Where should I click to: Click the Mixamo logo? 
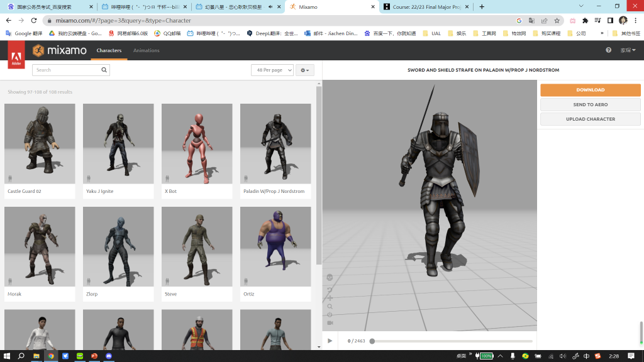pyautogui.click(x=60, y=50)
